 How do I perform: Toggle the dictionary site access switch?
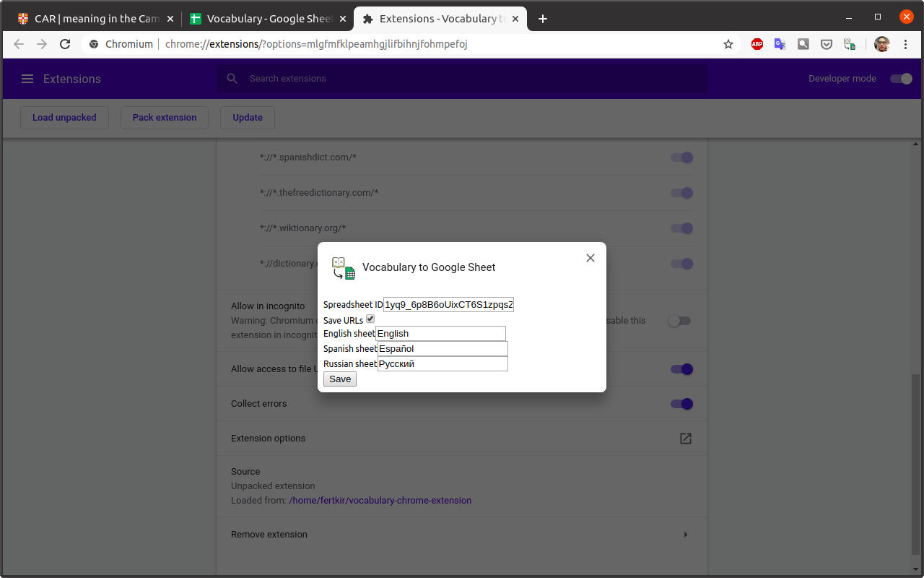tap(681, 264)
